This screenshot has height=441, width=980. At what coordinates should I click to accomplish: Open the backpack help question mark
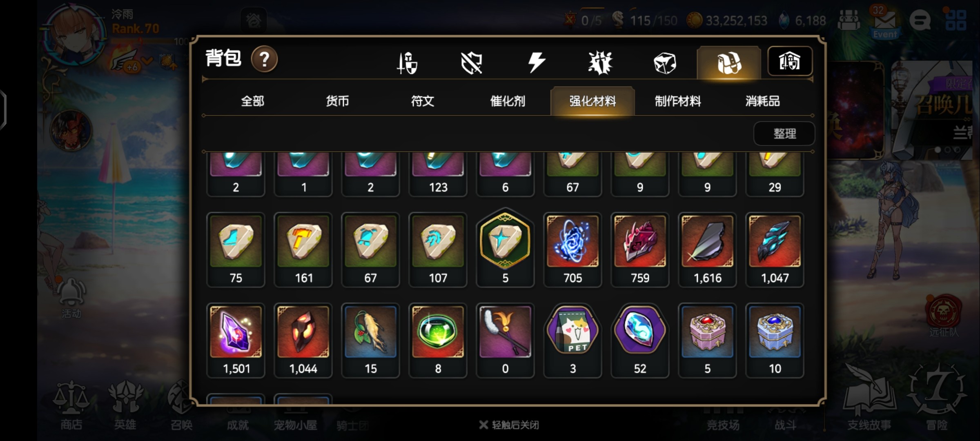[264, 59]
